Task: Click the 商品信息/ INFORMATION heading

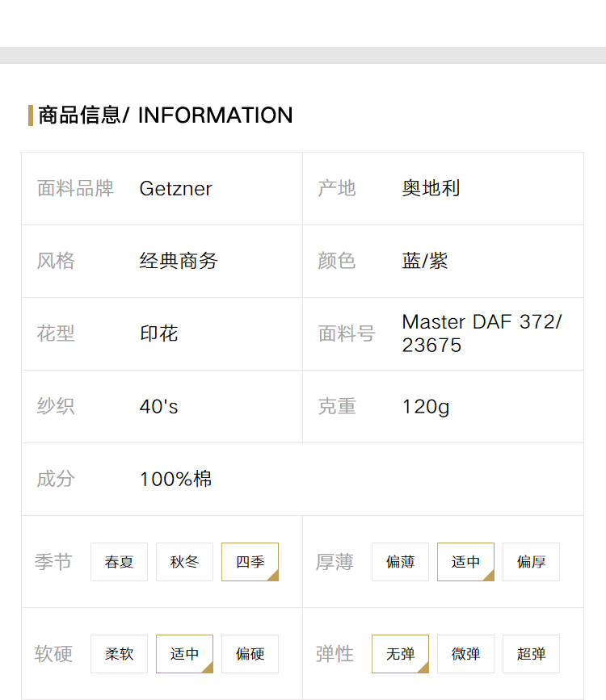Action: [x=166, y=115]
